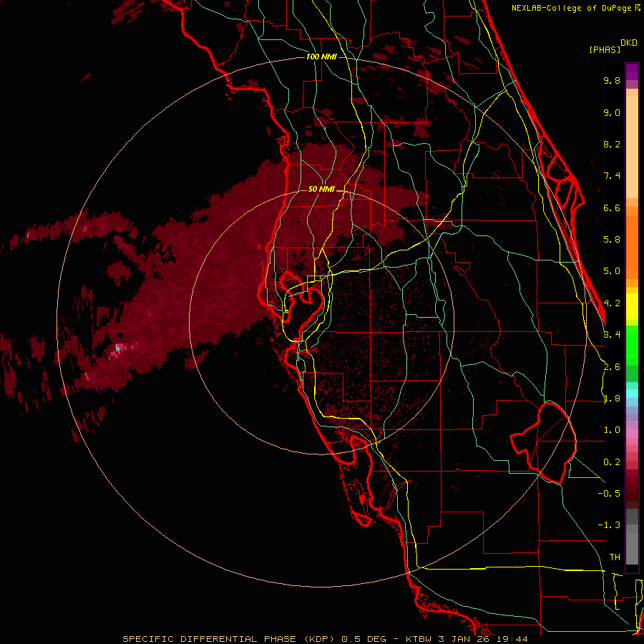Click the 4.2 legend value
Viewport: 644px width, 644px height.
[612, 303]
